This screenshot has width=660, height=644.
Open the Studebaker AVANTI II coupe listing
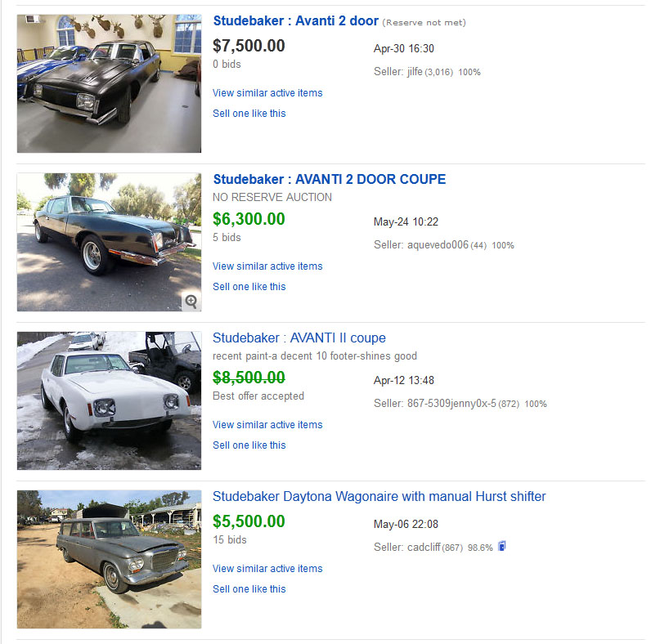[299, 338]
